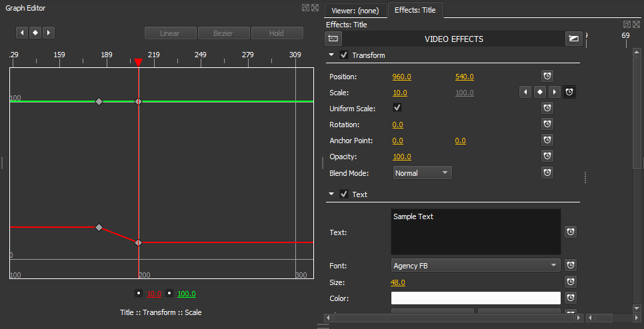The height and width of the screenshot is (329, 644).
Task: Disable keyframing stopwatch for Scale
Action: (x=569, y=92)
